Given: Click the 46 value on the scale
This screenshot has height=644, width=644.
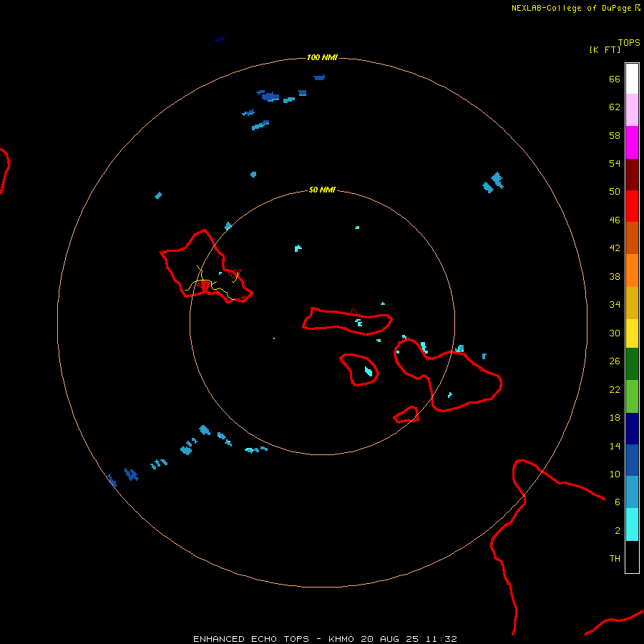Looking at the screenshot, I should coord(615,220).
